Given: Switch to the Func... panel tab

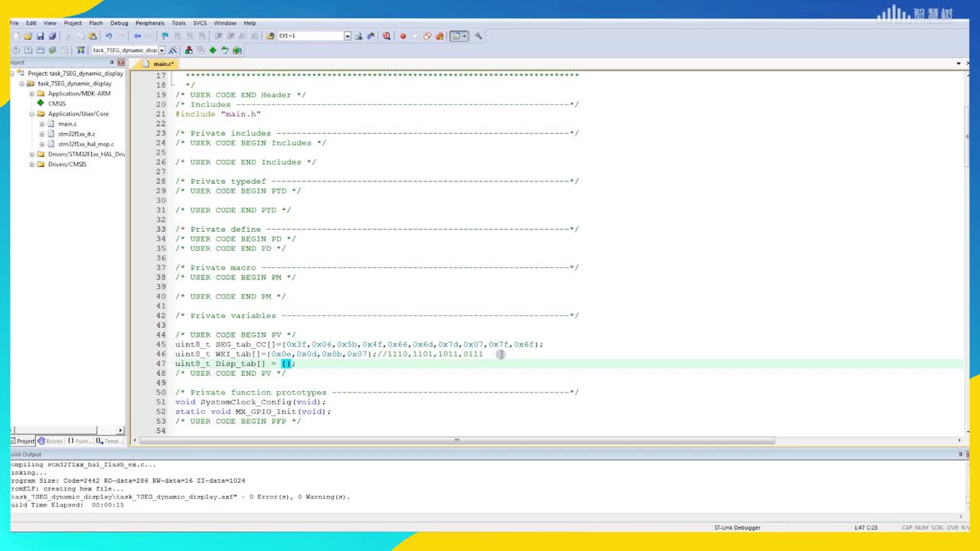Looking at the screenshot, I should point(80,441).
